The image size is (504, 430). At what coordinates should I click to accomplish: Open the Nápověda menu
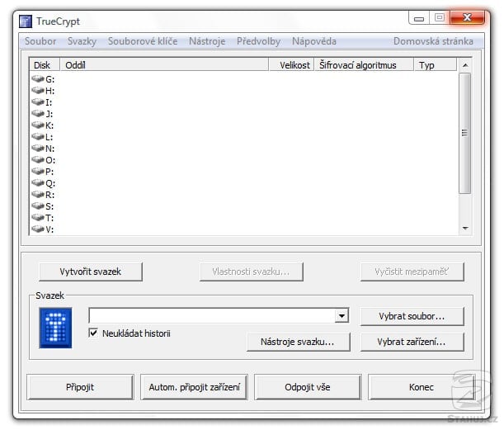coord(314,41)
